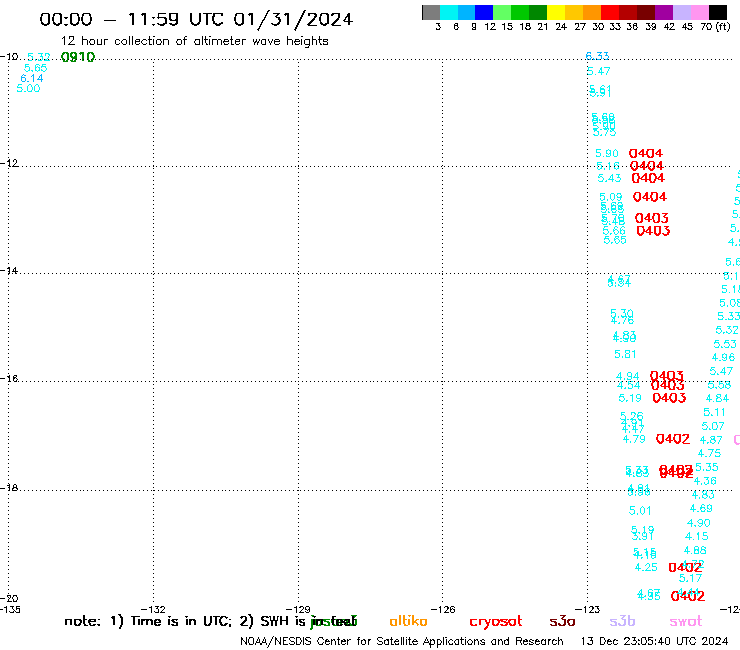Click the wave height value "4.15"
This screenshot has width=740, height=650.
tap(697, 536)
